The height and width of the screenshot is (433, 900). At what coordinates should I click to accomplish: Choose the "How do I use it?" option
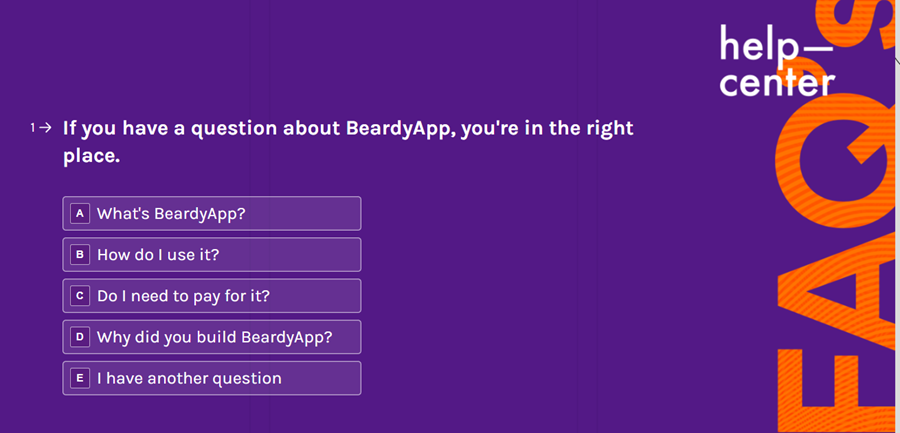212,254
